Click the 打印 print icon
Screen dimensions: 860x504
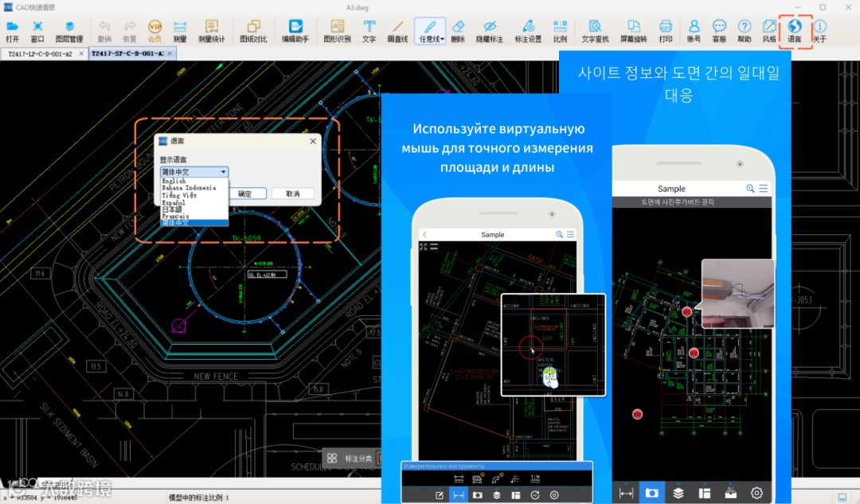coord(665,31)
